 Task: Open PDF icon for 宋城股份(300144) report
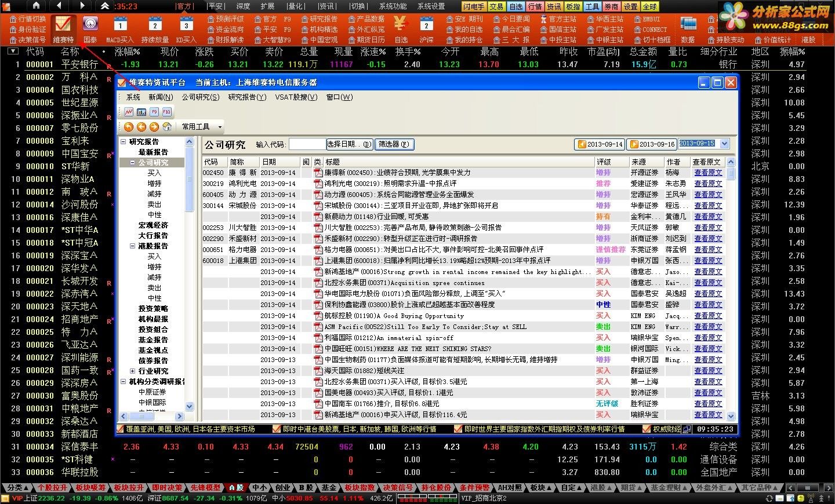(x=318, y=206)
